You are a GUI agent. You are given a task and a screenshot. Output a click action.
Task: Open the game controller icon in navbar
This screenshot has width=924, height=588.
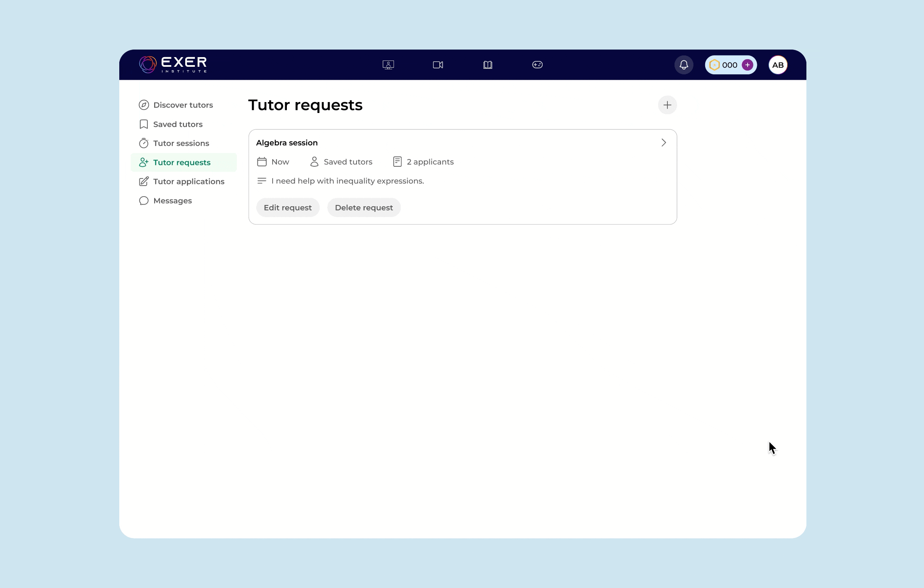(537, 64)
